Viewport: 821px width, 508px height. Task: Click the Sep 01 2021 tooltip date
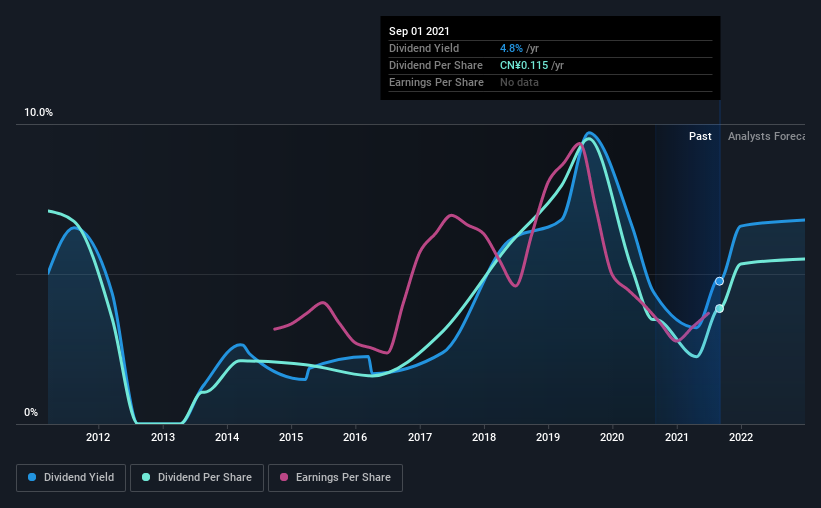click(419, 31)
